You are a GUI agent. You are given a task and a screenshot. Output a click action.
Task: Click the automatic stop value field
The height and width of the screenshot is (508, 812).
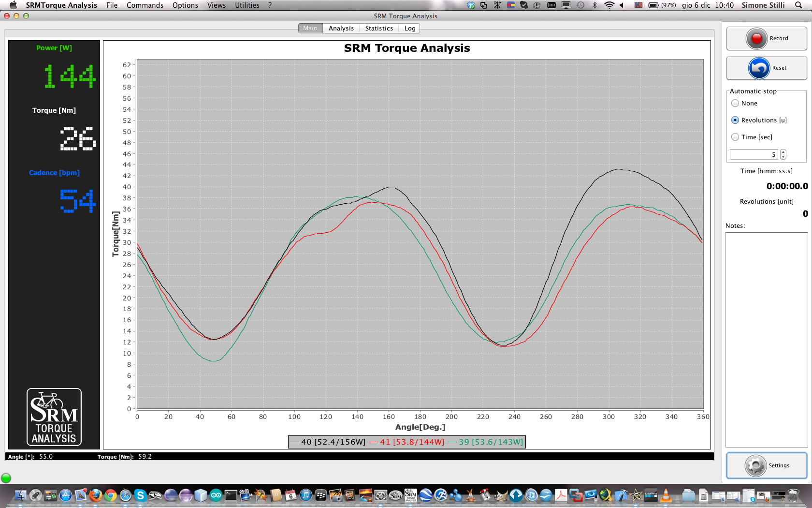[754, 154]
